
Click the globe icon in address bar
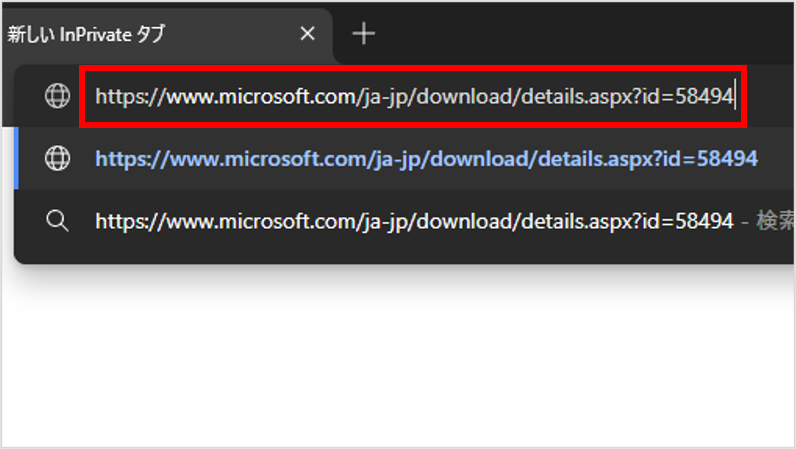point(58,96)
